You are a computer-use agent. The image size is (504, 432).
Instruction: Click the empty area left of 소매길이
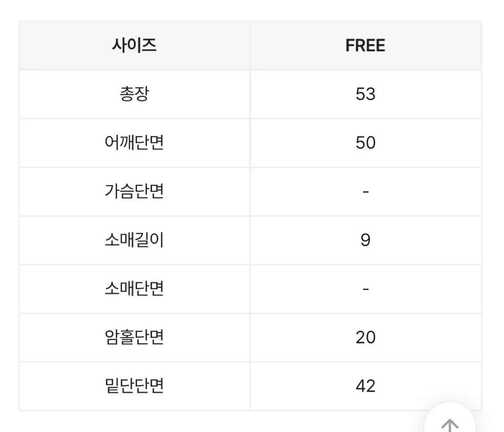(x=62, y=240)
